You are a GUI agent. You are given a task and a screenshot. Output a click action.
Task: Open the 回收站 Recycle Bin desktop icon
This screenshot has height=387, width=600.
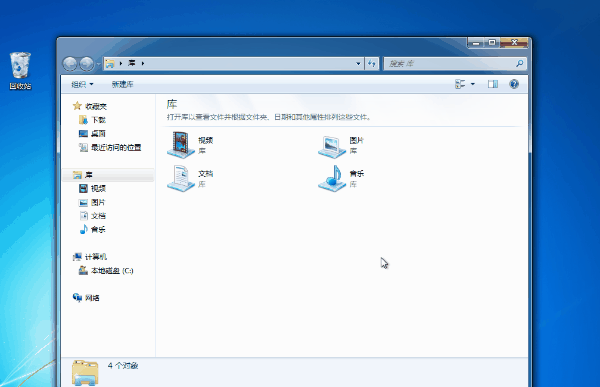pyautogui.click(x=20, y=71)
